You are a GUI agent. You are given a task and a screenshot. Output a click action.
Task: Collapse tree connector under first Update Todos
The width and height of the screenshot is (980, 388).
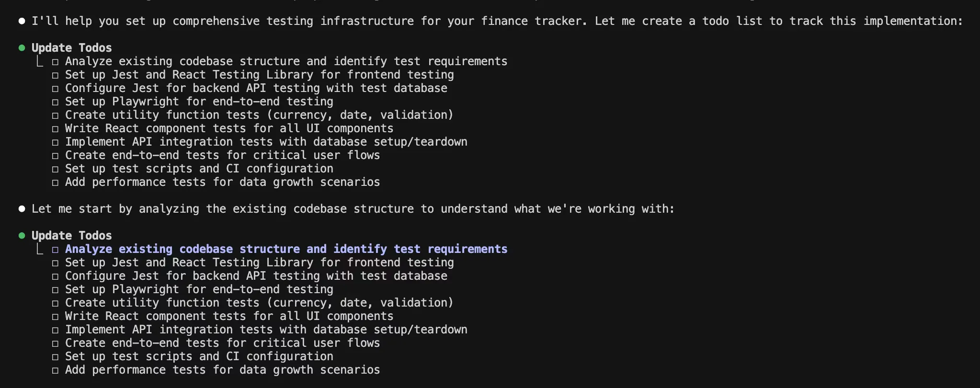[40, 62]
